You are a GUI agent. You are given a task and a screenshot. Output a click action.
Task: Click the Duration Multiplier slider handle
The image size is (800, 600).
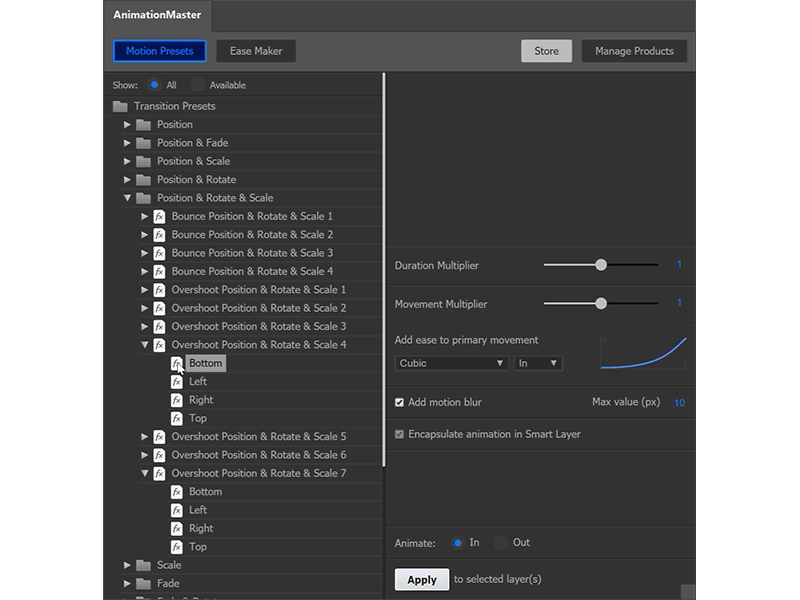601,265
